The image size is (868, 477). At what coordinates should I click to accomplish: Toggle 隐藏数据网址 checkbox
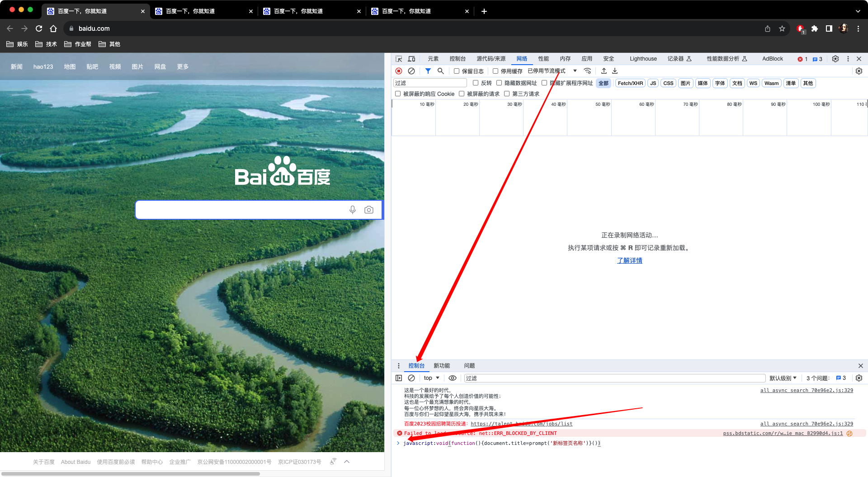pyautogui.click(x=499, y=83)
